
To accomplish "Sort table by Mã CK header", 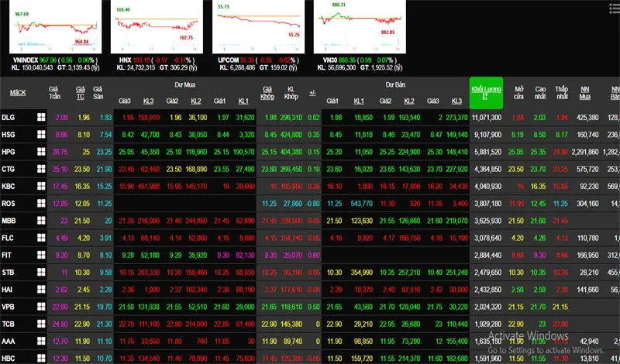I will pyautogui.click(x=18, y=93).
